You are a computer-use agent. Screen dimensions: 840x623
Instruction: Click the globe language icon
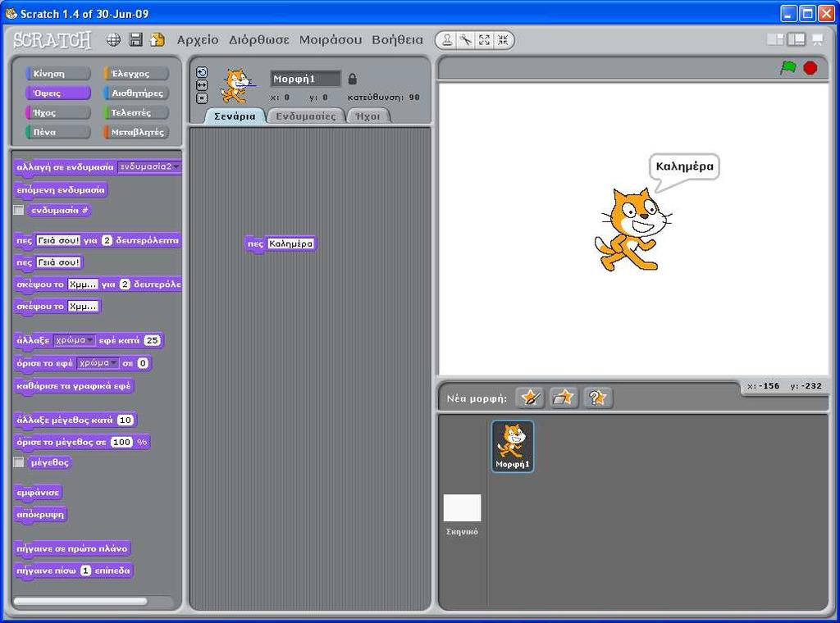pyautogui.click(x=113, y=39)
